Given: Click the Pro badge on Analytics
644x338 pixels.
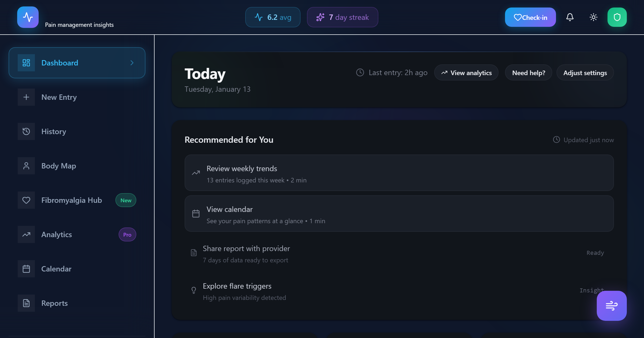Looking at the screenshot, I should click(127, 234).
